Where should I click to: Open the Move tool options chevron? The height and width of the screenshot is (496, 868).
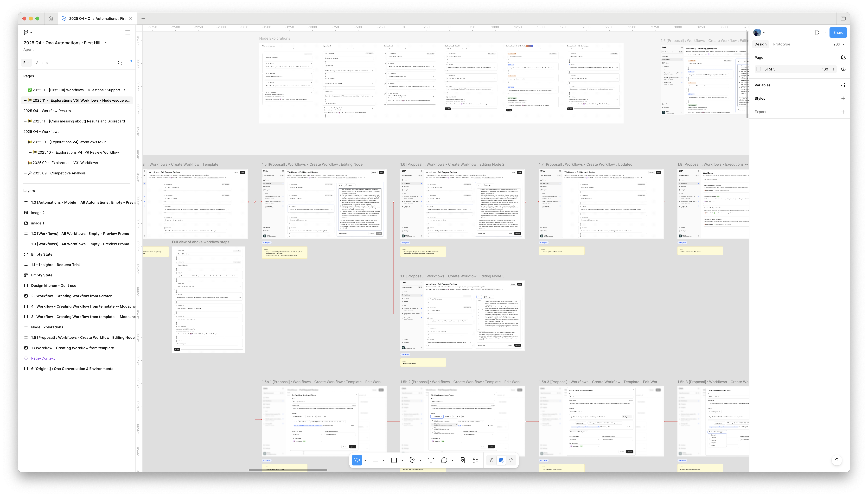click(x=365, y=461)
